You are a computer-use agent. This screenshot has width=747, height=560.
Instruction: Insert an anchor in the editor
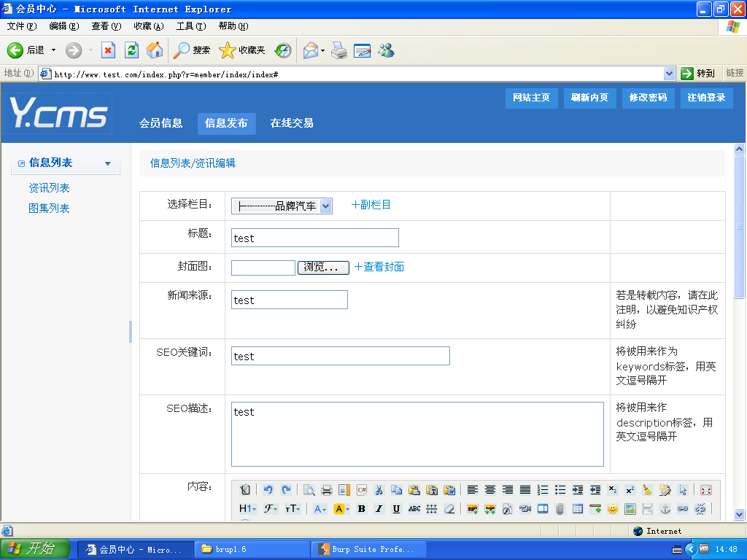click(665, 508)
